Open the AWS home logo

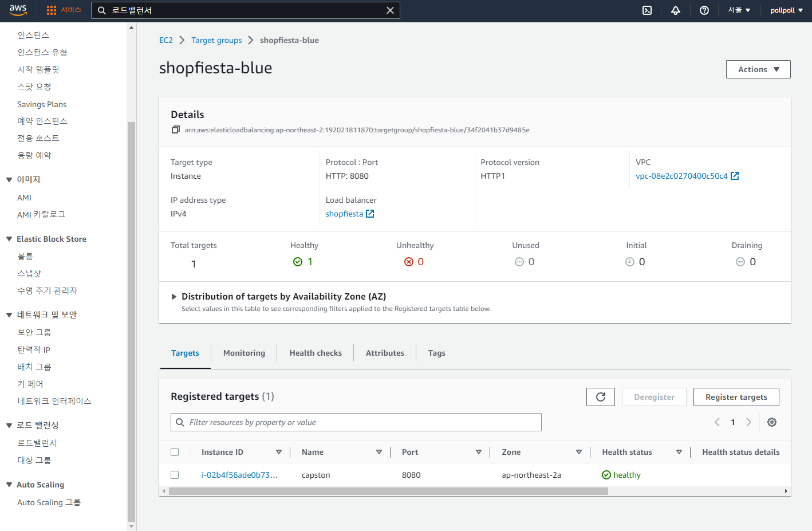click(x=18, y=10)
